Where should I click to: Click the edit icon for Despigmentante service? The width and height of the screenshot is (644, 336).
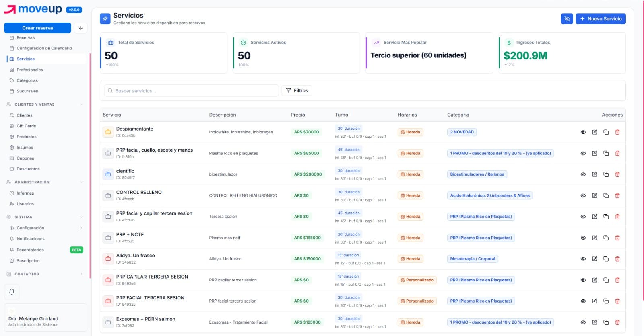(594, 132)
